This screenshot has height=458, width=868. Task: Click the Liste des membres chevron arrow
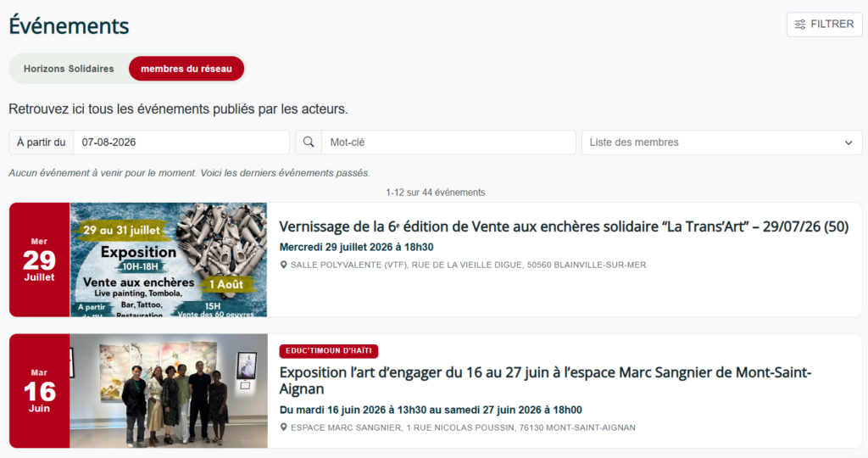tap(849, 142)
